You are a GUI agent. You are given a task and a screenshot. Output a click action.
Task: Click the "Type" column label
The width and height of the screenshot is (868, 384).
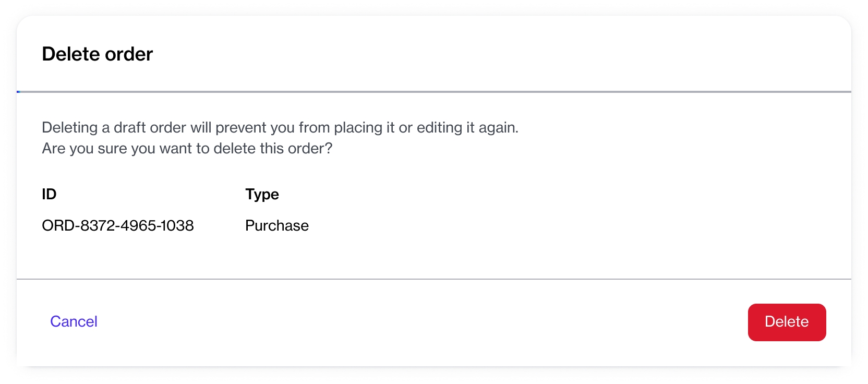262,194
